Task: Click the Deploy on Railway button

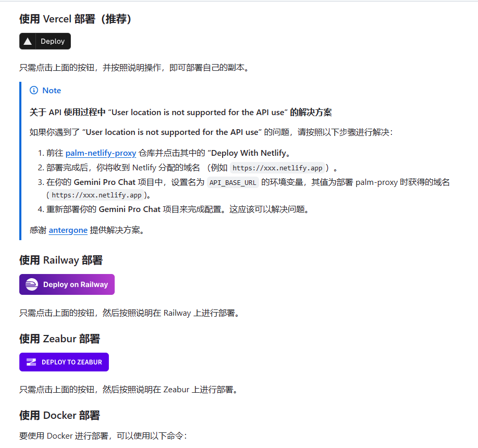Action: coord(67,284)
